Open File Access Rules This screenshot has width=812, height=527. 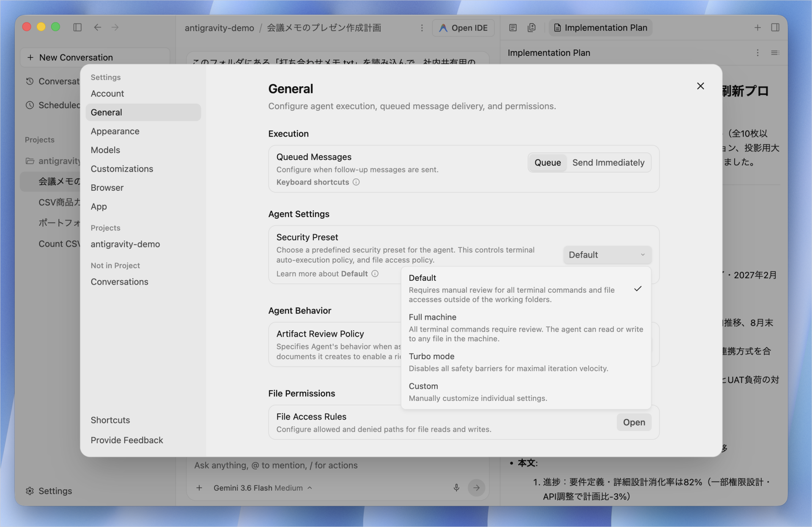634,423
